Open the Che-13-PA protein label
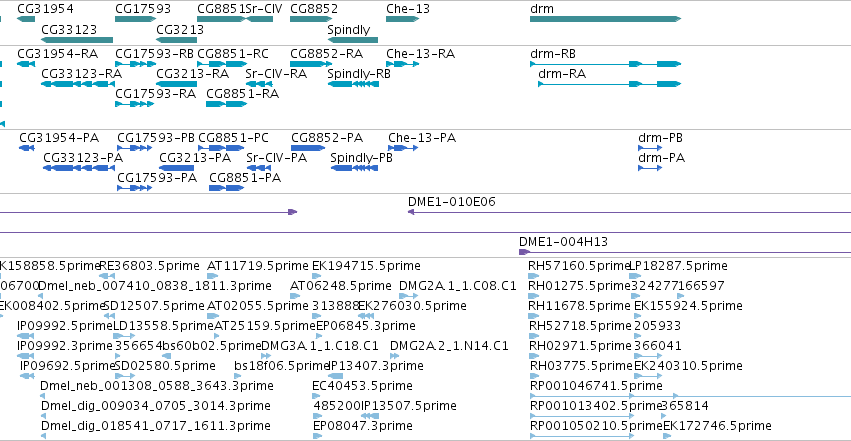The width and height of the screenshot is (851, 441). [422, 138]
